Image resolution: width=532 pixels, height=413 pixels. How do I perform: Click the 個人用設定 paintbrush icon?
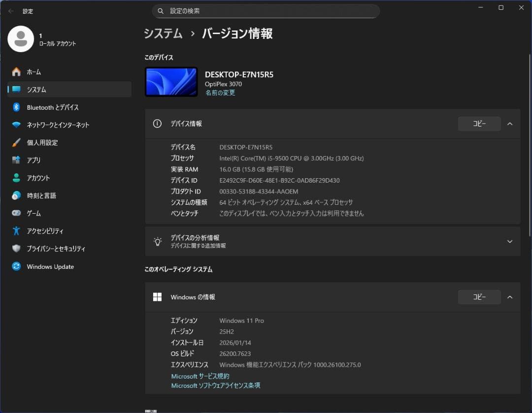(x=16, y=143)
